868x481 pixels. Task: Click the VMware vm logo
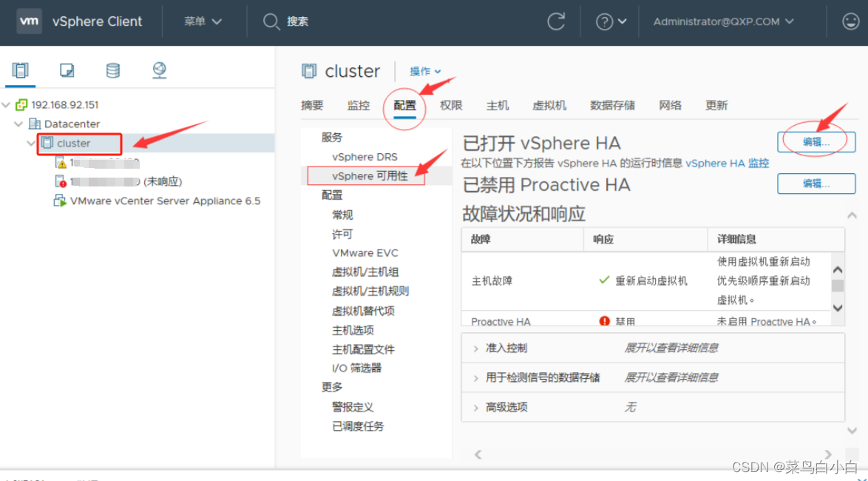point(29,21)
